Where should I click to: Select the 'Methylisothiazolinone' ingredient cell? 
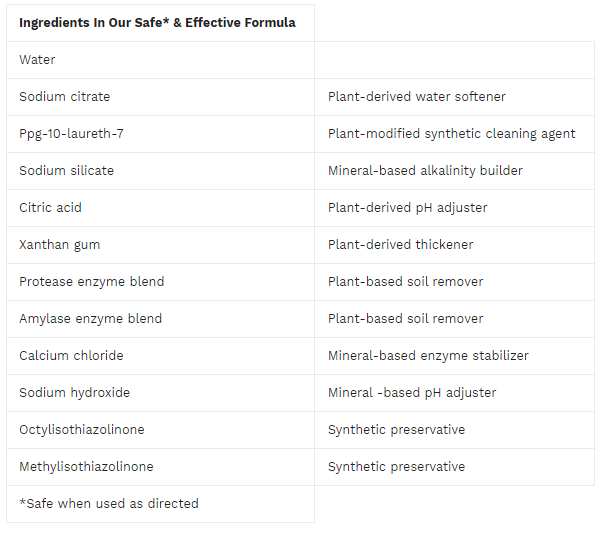click(x=86, y=467)
